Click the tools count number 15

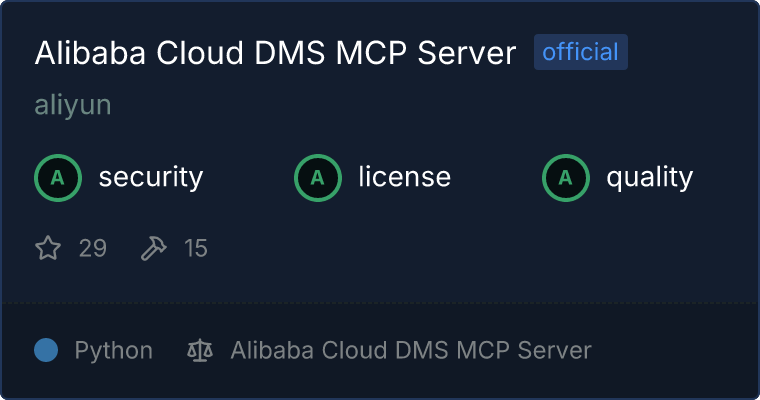196,248
